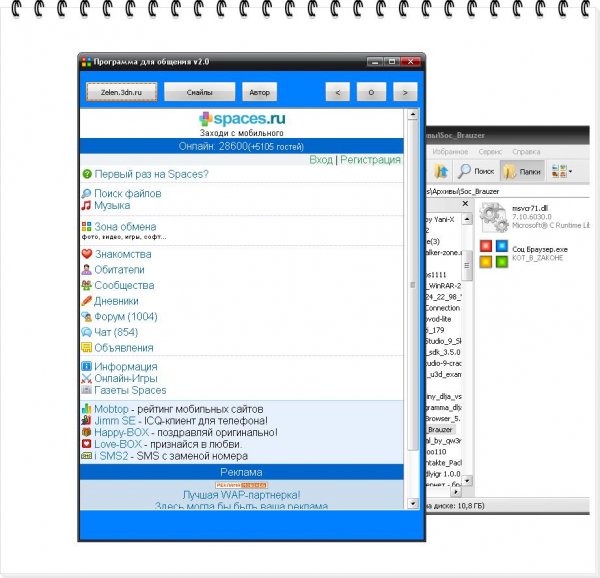Click the blue info icon beside Информация
The height and width of the screenshot is (578, 600).
pos(86,366)
